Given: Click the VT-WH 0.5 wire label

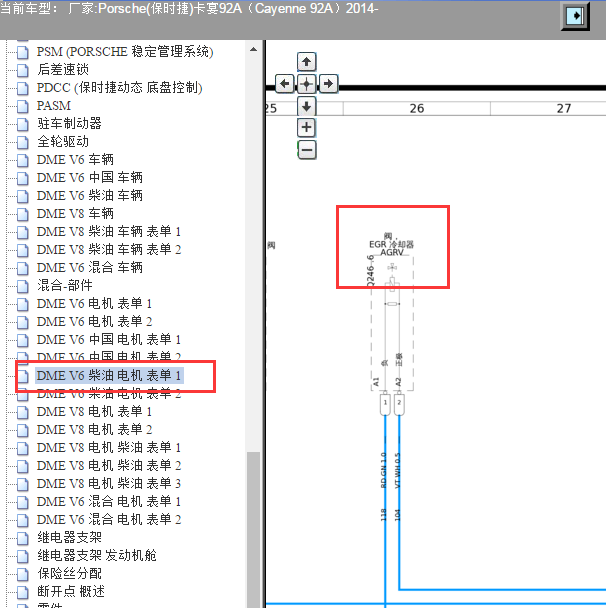Looking at the screenshot, I should tap(397, 470).
